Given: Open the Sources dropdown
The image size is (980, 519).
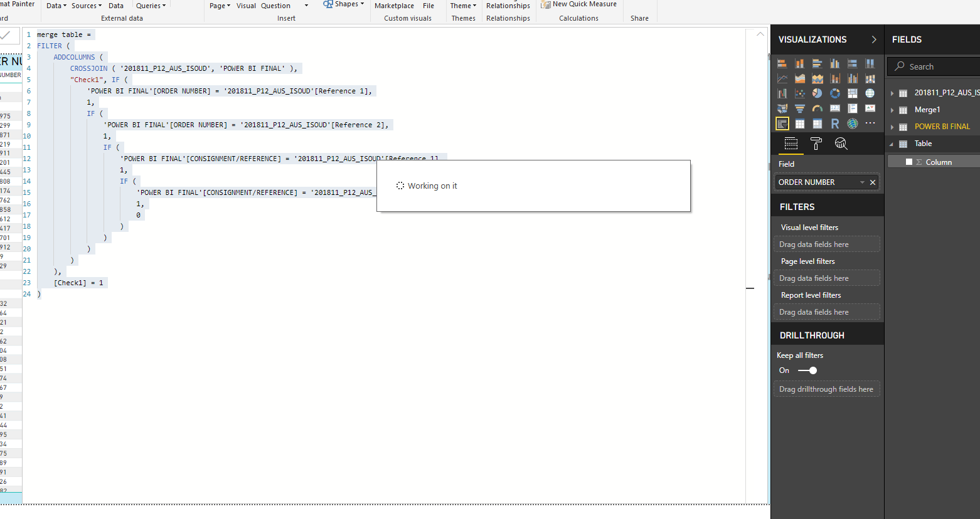Looking at the screenshot, I should pyautogui.click(x=87, y=6).
